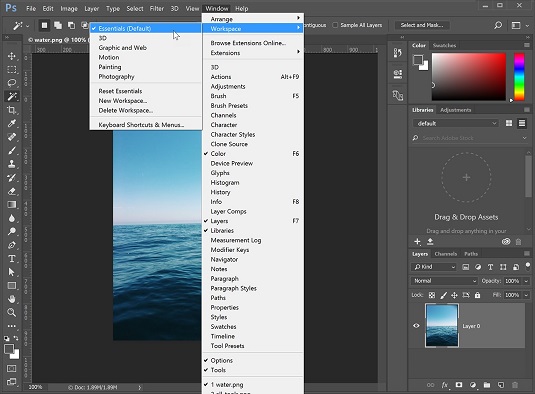This screenshot has width=535, height=394.
Task: Activate the Zoom tool in toolbar
Action: 12,312
